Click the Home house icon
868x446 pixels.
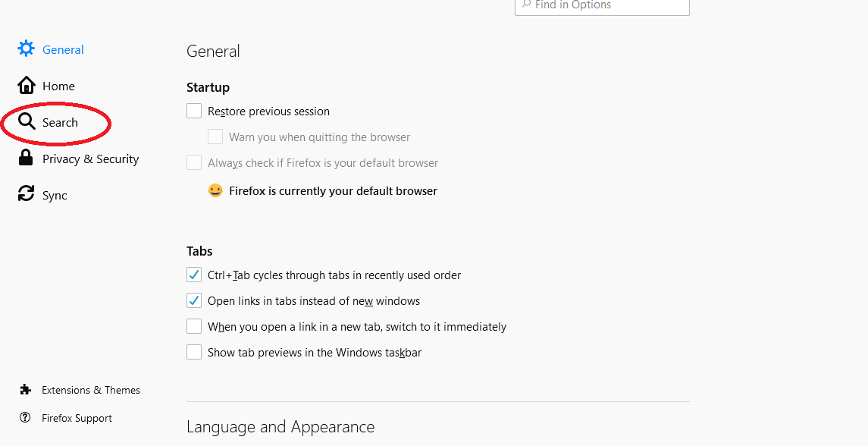point(26,86)
